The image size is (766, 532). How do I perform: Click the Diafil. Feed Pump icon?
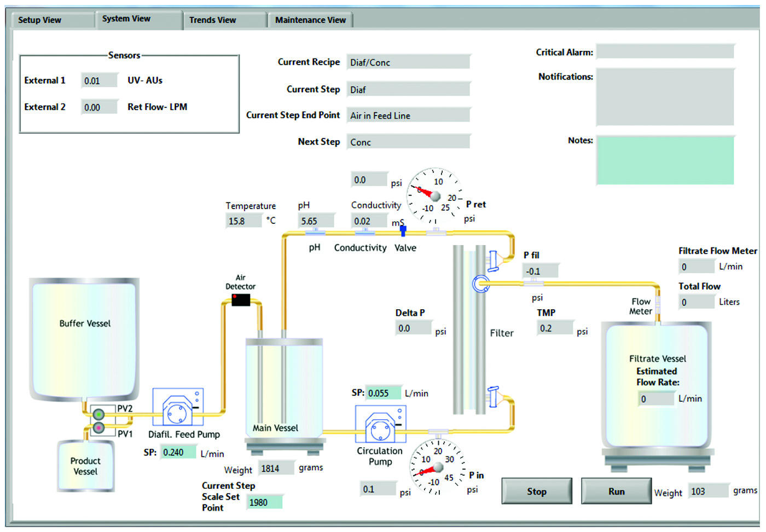tap(178, 408)
